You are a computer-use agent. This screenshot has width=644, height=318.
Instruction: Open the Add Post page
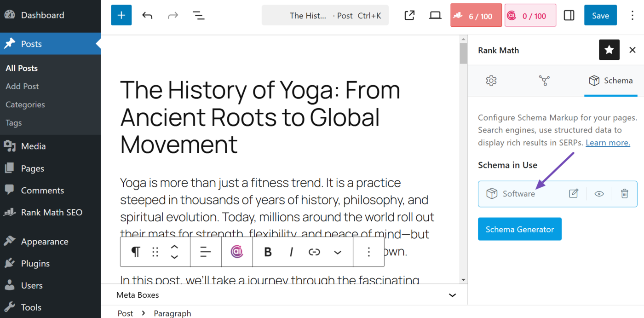click(x=22, y=86)
